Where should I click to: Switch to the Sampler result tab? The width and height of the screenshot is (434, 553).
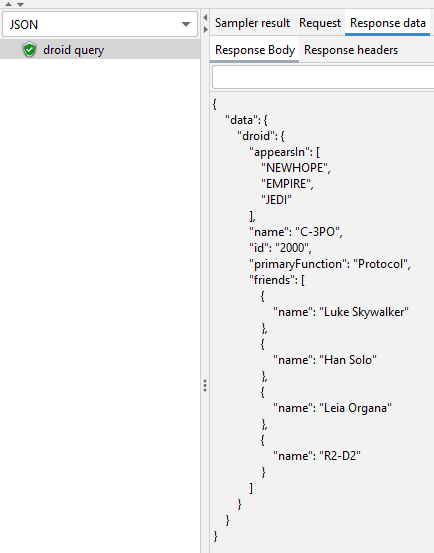click(252, 23)
